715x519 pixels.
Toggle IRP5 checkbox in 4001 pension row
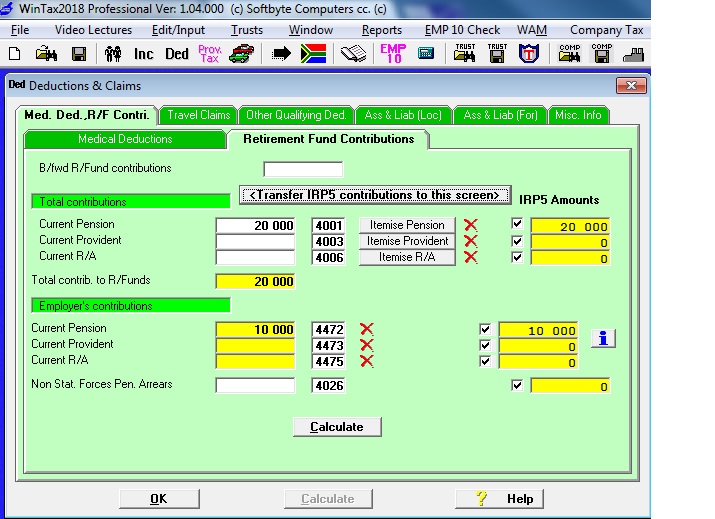point(517,224)
